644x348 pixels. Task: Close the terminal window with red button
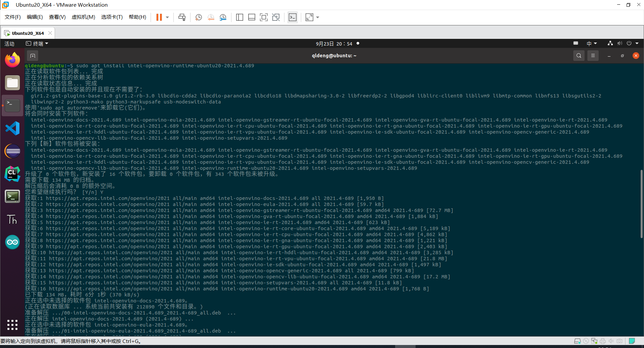(636, 56)
